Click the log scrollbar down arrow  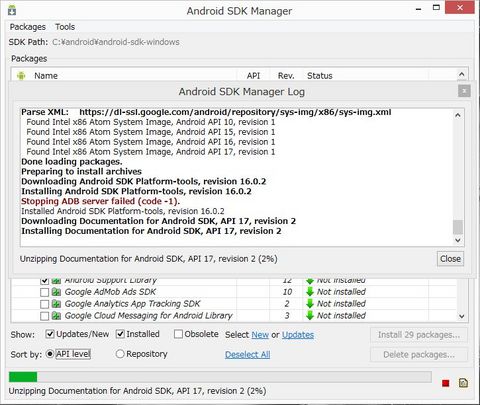click(458, 240)
